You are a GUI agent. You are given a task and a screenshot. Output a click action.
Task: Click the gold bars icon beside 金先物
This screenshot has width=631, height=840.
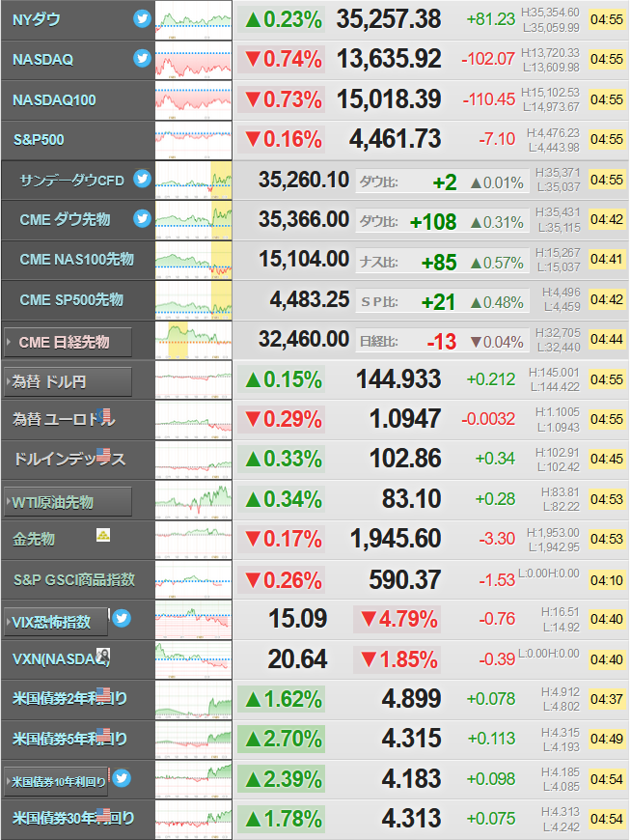(x=103, y=534)
